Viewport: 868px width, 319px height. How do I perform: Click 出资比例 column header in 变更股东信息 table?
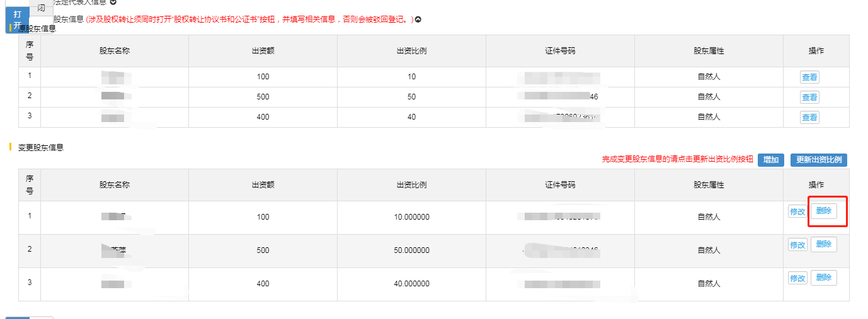[x=411, y=185]
